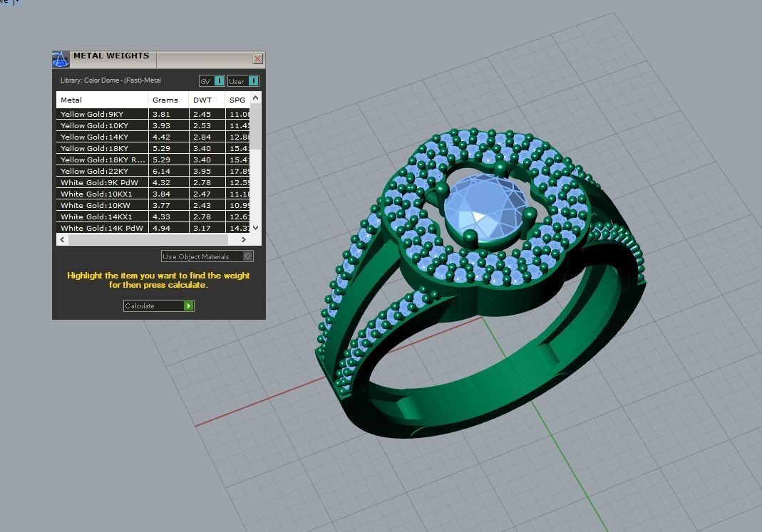This screenshot has width=762, height=532.
Task: Click the vertical scrollbar thumb
Action: coord(256,126)
